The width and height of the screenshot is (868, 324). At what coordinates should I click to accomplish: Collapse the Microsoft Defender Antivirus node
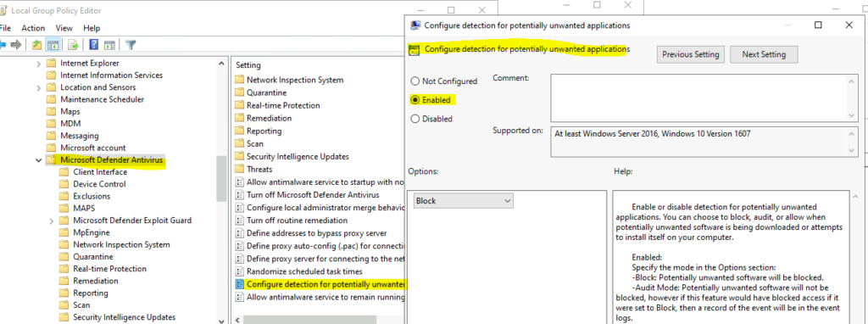38,160
